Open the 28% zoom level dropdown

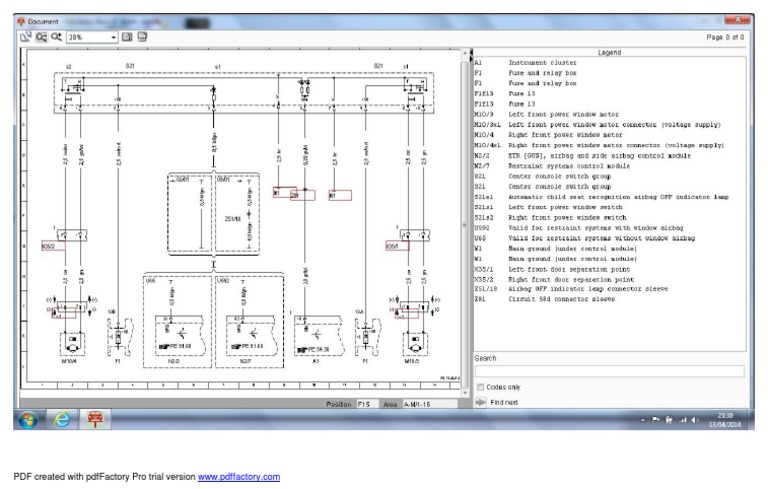(93, 37)
